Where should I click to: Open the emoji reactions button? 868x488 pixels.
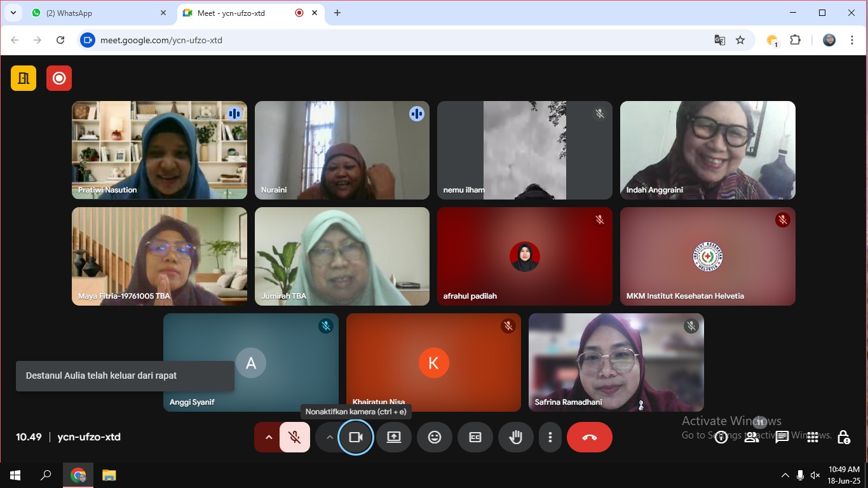coord(435,437)
